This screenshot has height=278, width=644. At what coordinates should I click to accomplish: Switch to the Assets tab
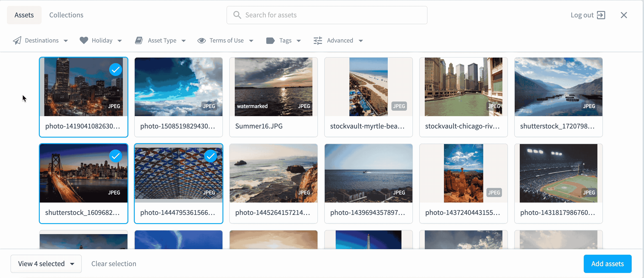24,15
